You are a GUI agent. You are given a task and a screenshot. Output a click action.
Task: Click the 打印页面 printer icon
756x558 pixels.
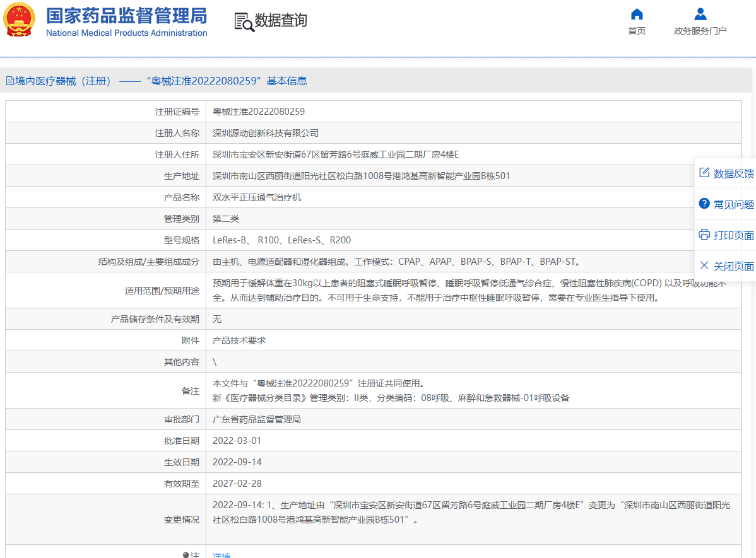pyautogui.click(x=704, y=235)
